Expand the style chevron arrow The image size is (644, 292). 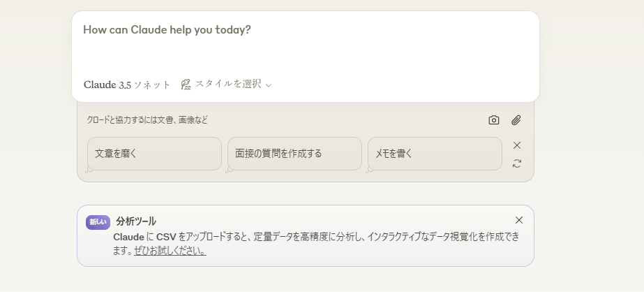(x=269, y=85)
